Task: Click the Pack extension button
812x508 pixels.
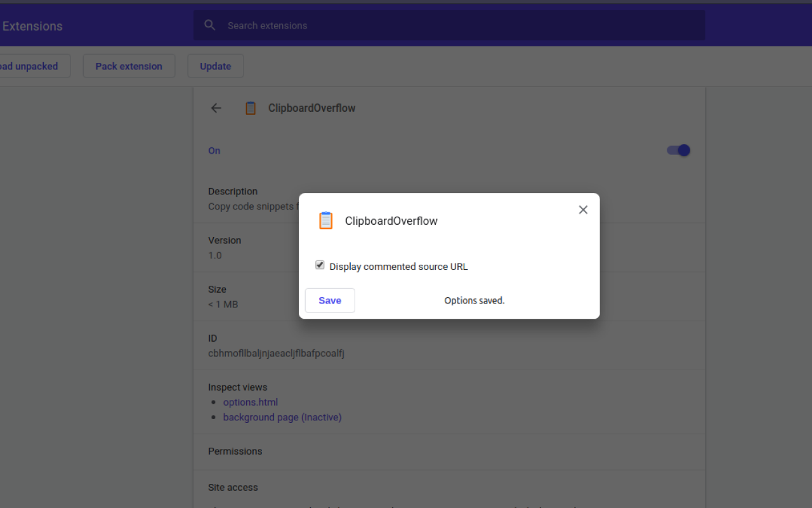Action: click(129, 66)
